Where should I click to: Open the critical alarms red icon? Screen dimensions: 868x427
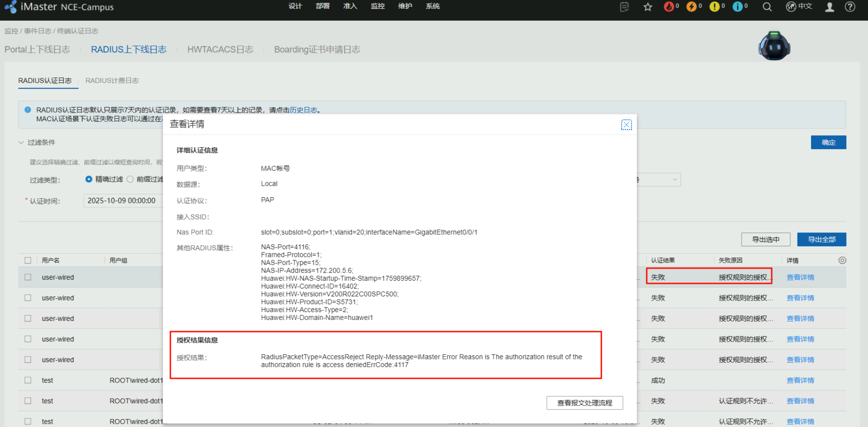coord(668,6)
